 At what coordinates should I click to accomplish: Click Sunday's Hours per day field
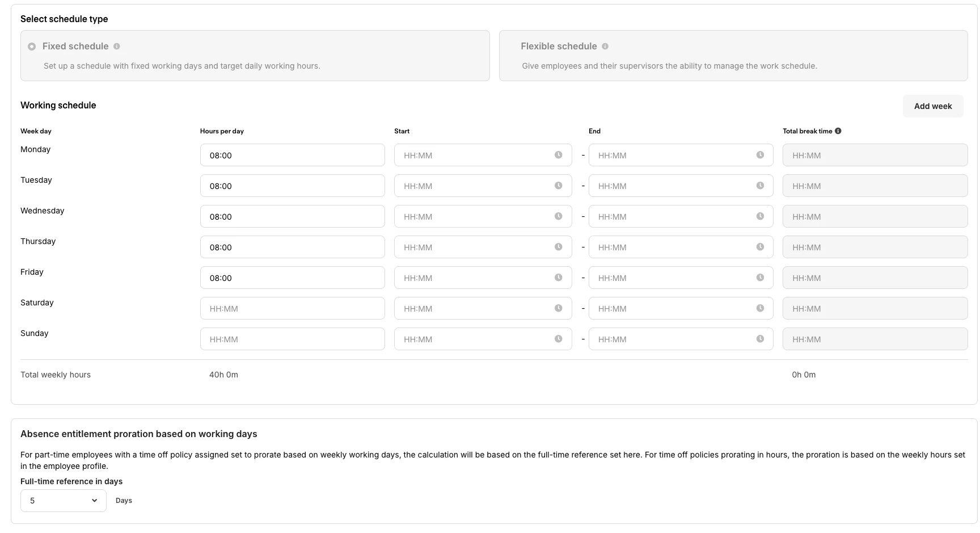click(x=292, y=339)
